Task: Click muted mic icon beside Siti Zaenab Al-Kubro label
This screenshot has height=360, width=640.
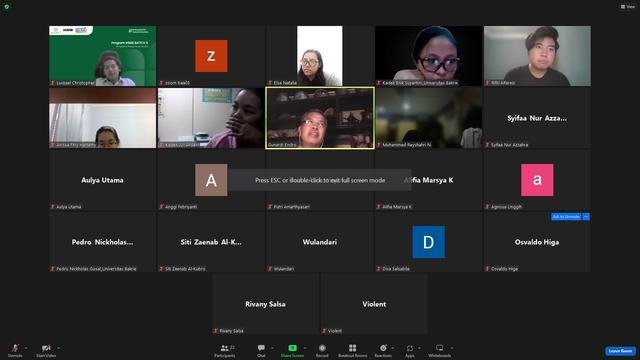Action: click(161, 269)
